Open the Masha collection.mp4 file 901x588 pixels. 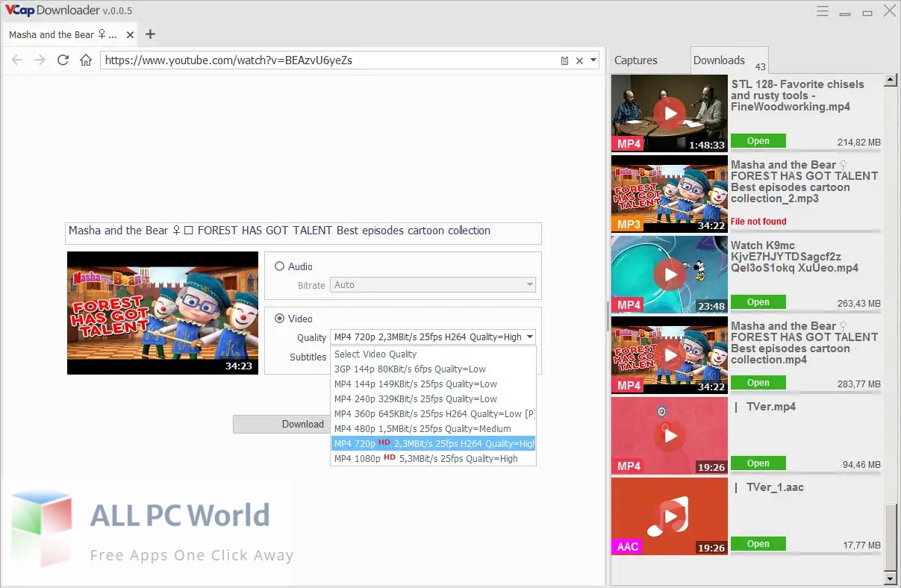[x=758, y=382]
